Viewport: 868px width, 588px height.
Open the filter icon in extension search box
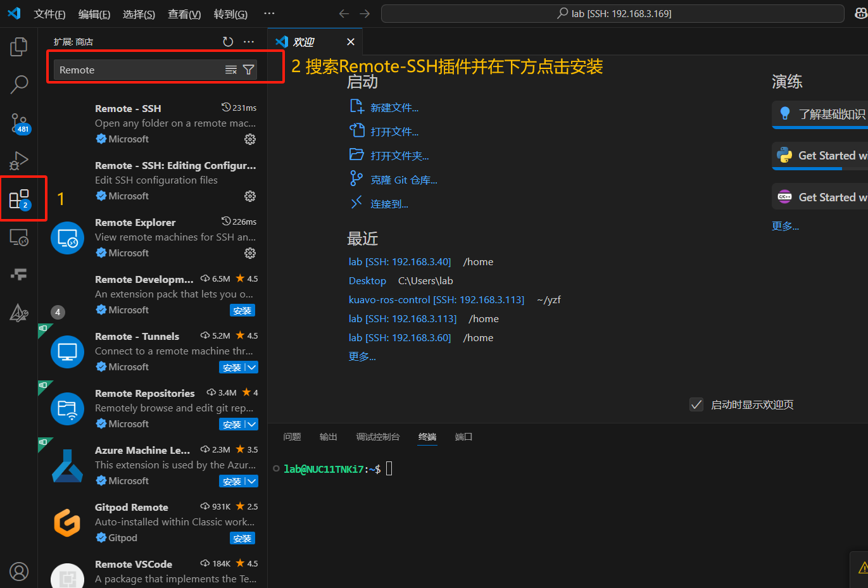[x=248, y=70]
